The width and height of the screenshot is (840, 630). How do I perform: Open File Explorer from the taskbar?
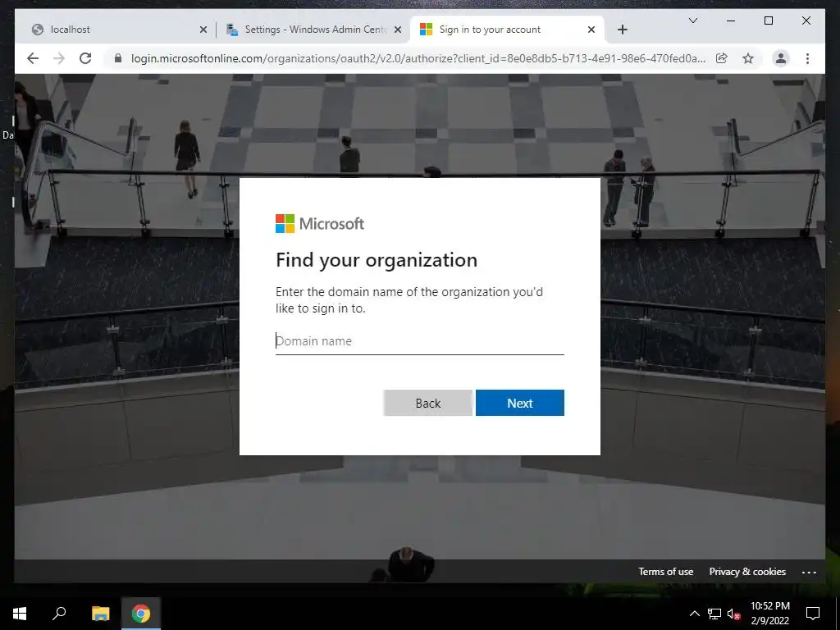click(x=100, y=614)
